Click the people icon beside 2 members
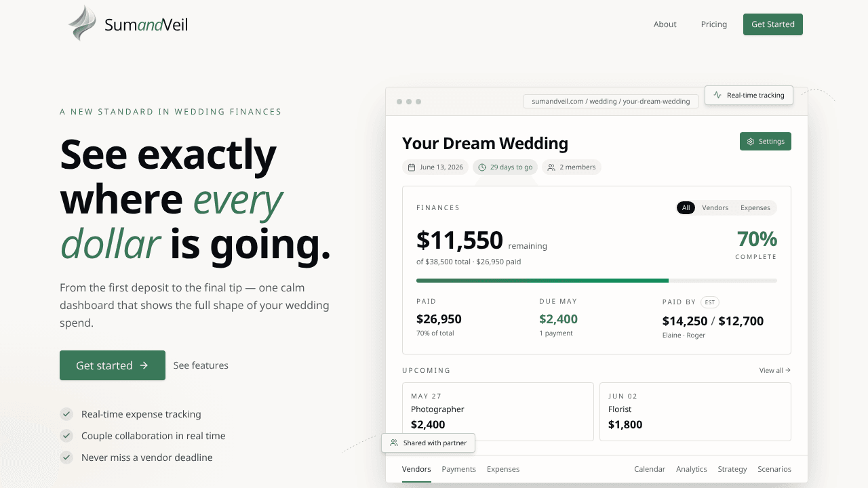868x488 pixels. tap(551, 167)
